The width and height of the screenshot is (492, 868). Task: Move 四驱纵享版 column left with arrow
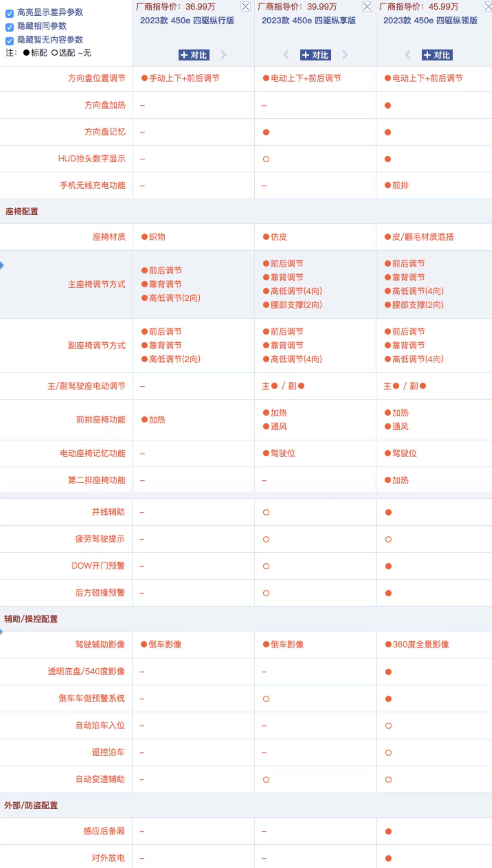pyautogui.click(x=286, y=54)
